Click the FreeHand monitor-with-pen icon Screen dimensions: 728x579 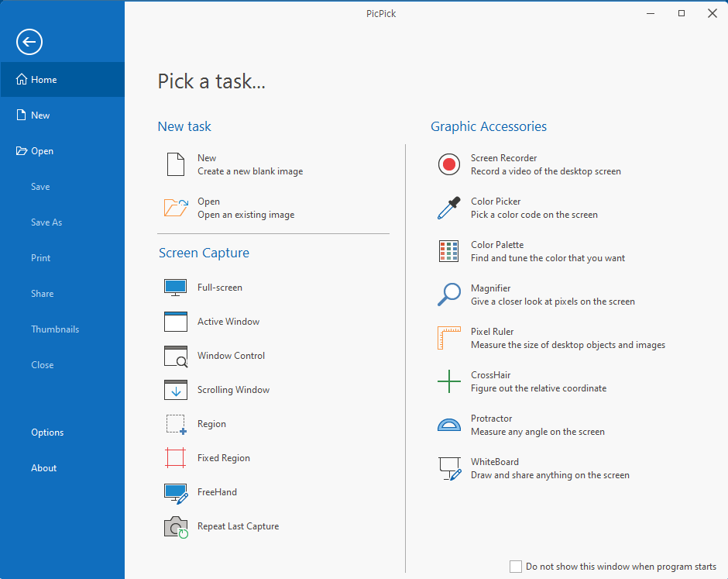pyautogui.click(x=176, y=494)
